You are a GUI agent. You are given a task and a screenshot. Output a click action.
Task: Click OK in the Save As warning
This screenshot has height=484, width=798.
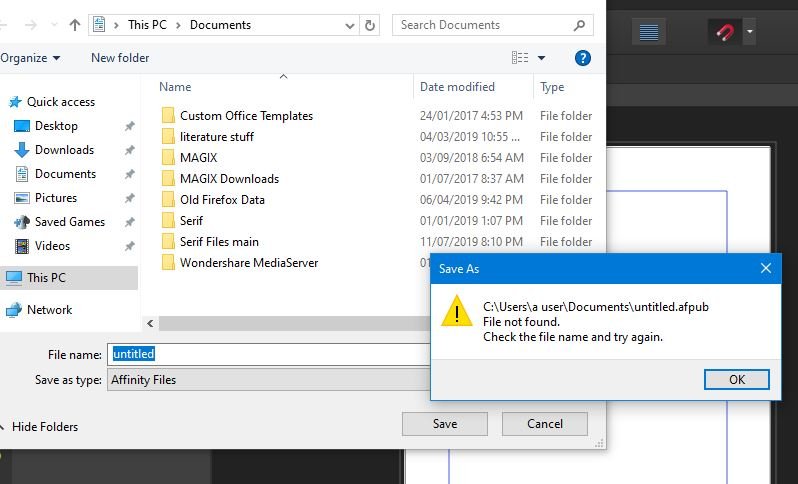(736, 380)
